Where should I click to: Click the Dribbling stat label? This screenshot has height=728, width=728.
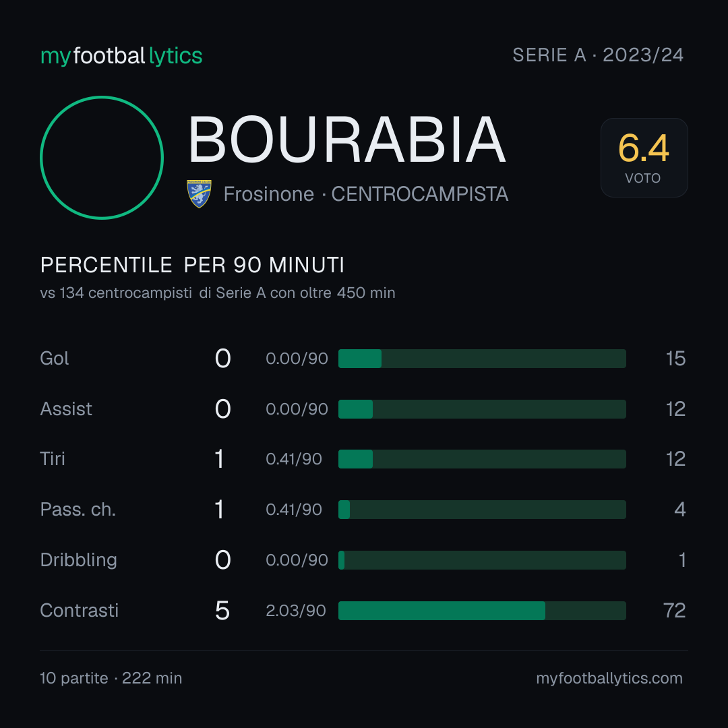78,560
